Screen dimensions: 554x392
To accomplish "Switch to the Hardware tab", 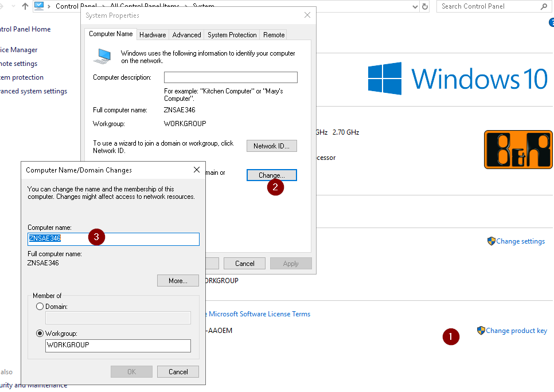I will coord(153,35).
